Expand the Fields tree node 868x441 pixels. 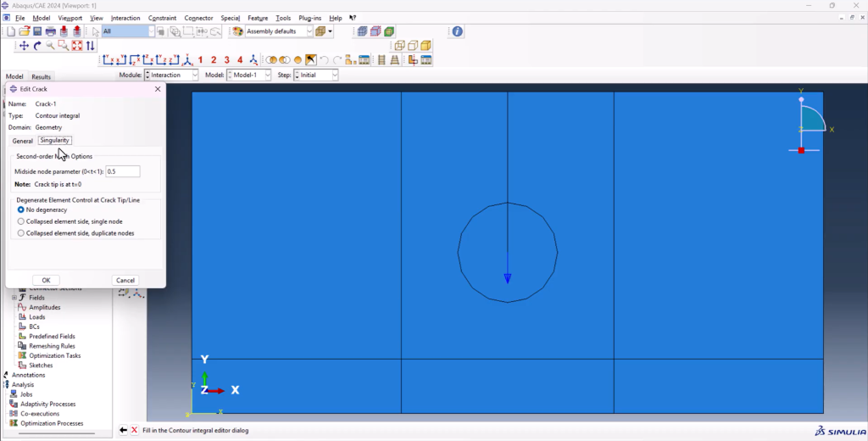[14, 298]
